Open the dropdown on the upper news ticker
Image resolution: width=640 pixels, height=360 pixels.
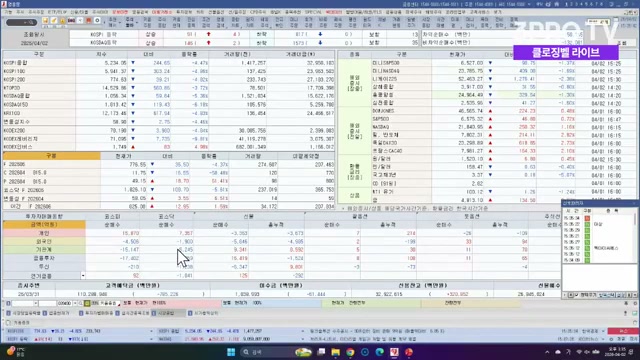603,331
